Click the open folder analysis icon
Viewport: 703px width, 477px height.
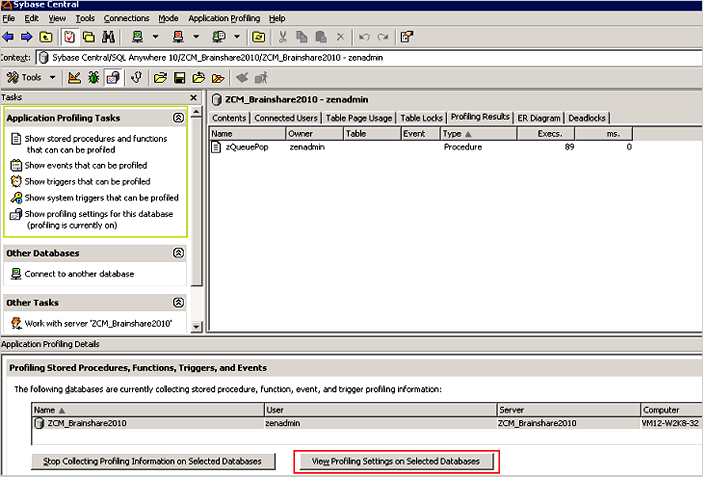pos(160,78)
